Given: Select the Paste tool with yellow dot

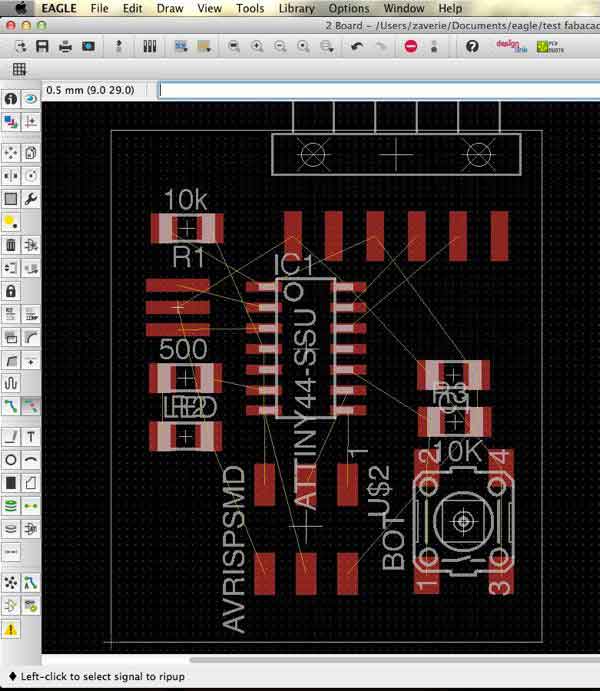Looking at the screenshot, I should [11, 222].
